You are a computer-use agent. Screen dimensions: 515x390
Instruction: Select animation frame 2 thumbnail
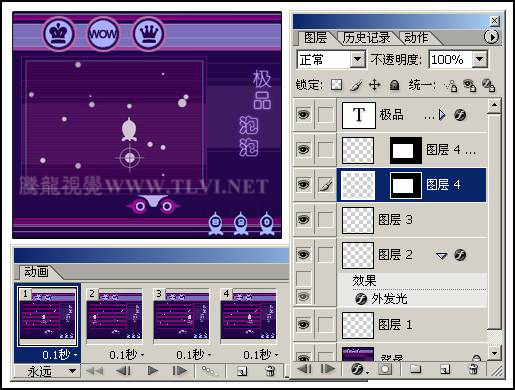click(114, 316)
